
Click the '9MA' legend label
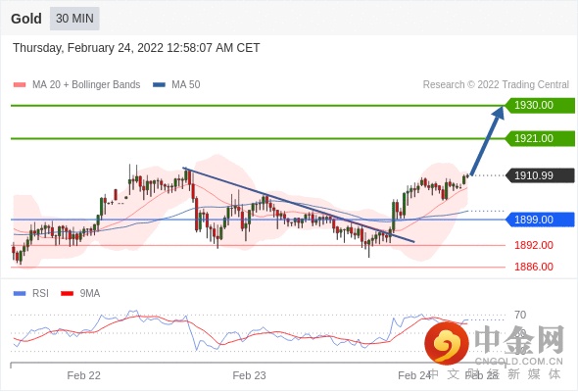point(90,294)
